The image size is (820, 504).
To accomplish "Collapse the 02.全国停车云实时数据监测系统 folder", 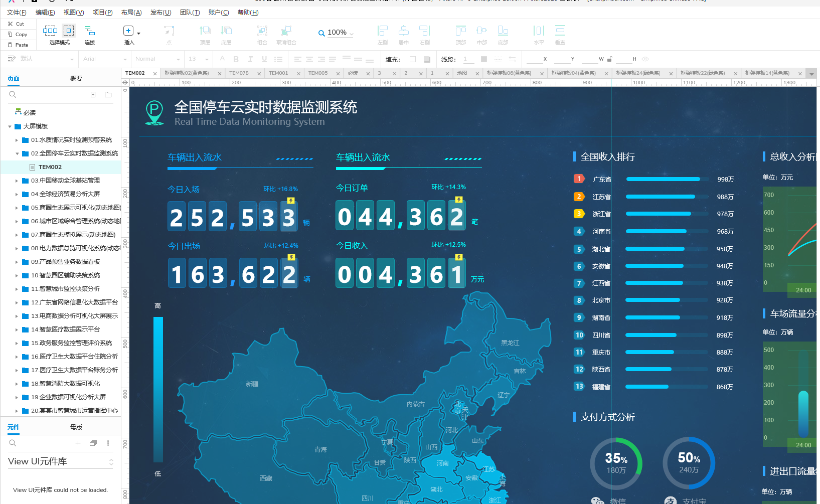I will [17, 154].
